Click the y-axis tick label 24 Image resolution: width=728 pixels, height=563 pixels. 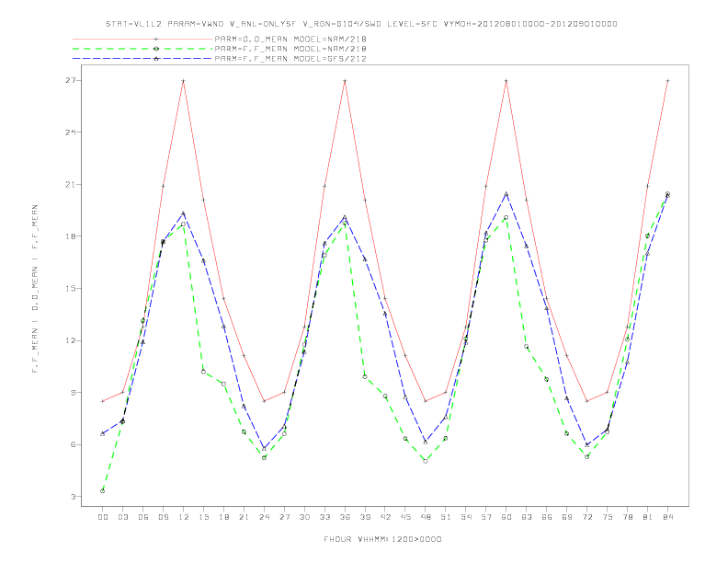[x=70, y=132]
